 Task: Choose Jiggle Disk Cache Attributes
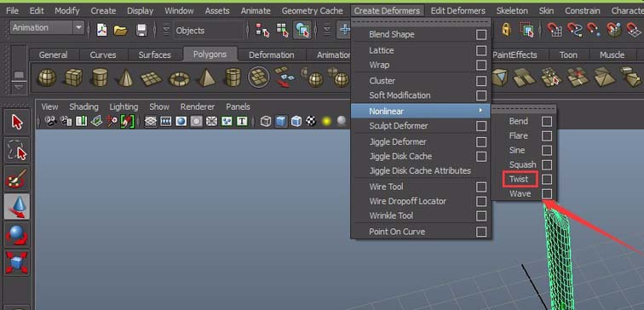(420, 170)
